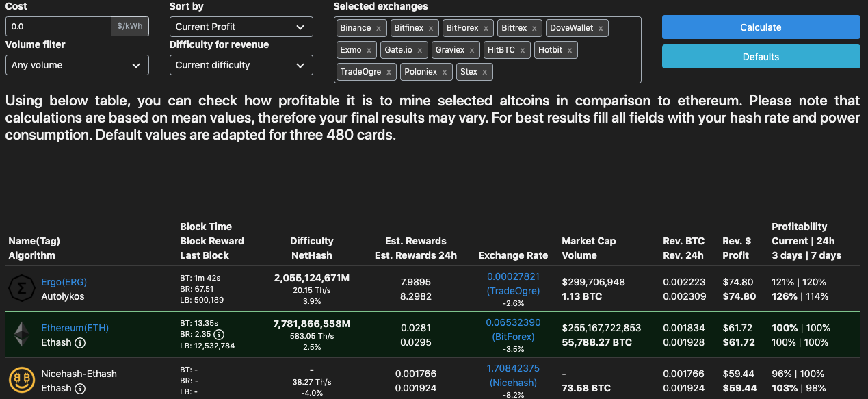The width and height of the screenshot is (868, 399).
Task: Open Ethereum exchange rate 0.06532390 link
Action: tap(513, 322)
